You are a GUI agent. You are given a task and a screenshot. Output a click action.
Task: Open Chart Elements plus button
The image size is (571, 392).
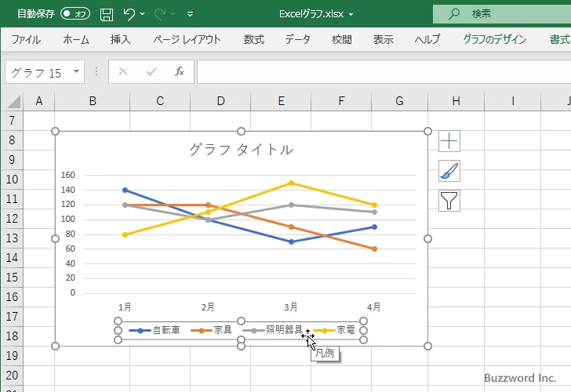[449, 141]
